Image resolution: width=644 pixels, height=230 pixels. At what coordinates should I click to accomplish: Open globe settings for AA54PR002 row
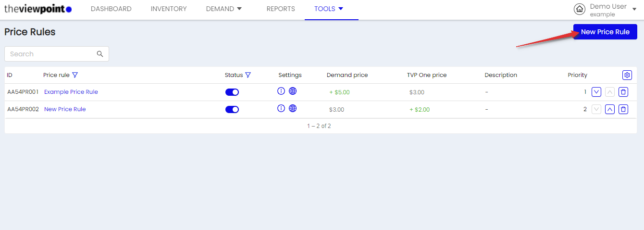pyautogui.click(x=293, y=108)
